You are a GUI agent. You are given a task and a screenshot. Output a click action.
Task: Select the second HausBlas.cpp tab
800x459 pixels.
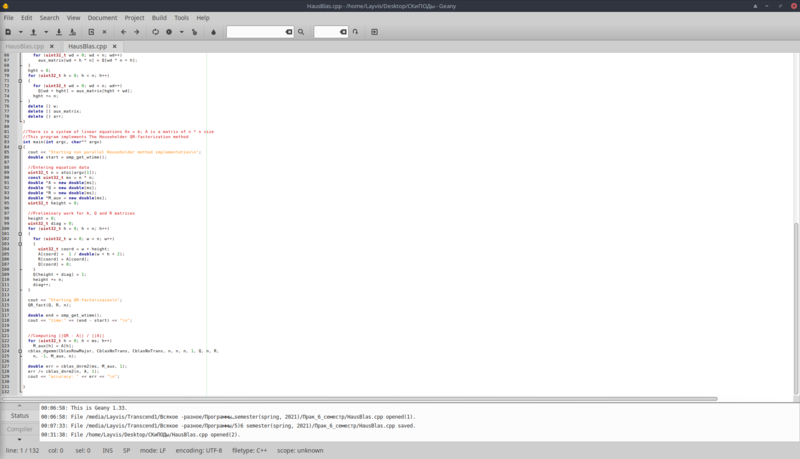(x=88, y=46)
